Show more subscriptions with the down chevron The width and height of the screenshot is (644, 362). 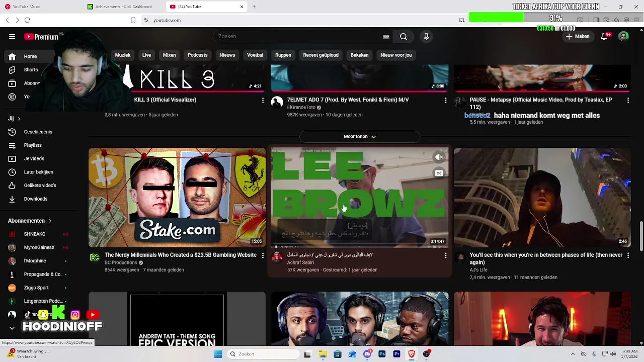(12, 328)
